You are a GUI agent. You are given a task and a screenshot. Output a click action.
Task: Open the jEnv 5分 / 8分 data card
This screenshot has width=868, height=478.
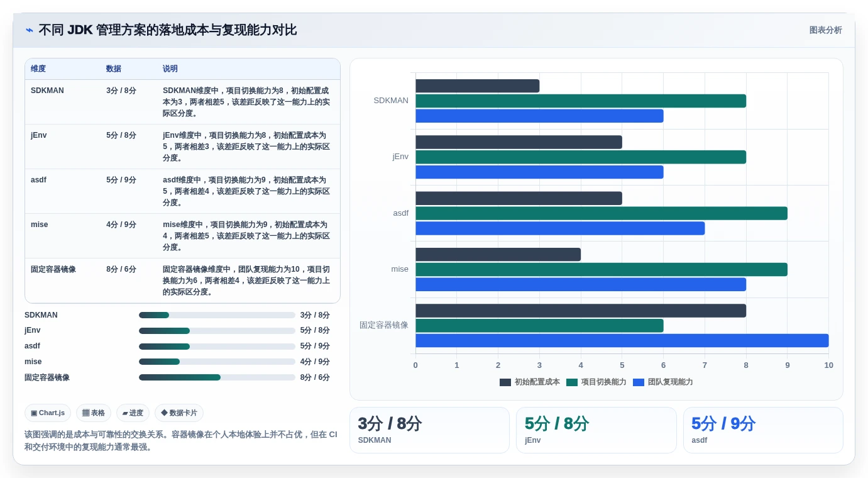596,430
